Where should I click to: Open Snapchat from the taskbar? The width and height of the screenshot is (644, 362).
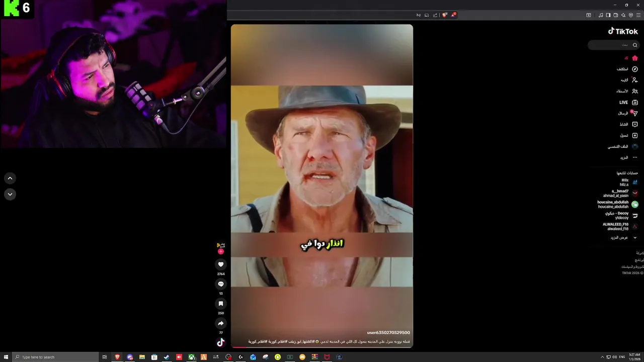pos(277,357)
